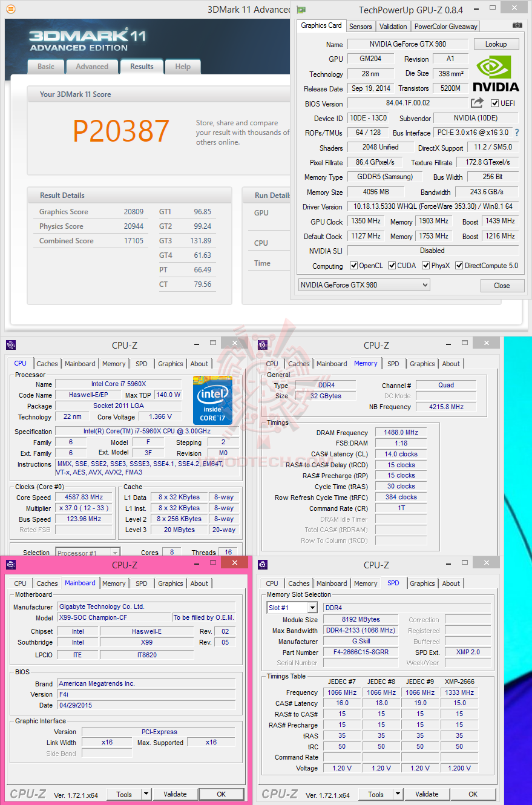Open About tab in the CPU-tab CPU-Z window
Screen dimensions: 532x805
pyautogui.click(x=199, y=364)
